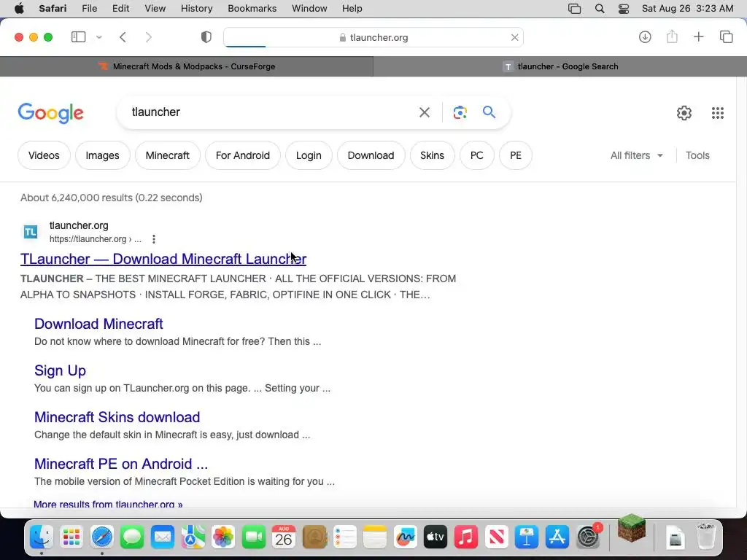Select the tlauncher Google Search tab

click(560, 66)
